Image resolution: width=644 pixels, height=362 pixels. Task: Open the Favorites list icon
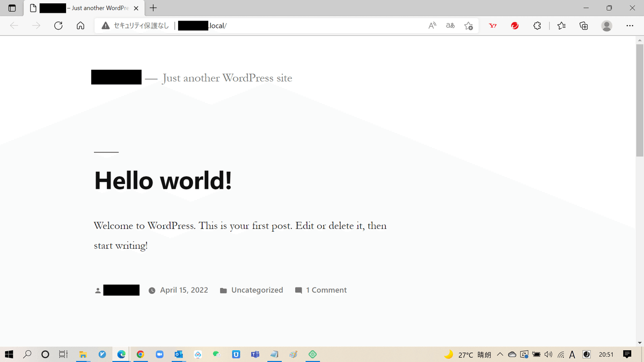(x=561, y=25)
